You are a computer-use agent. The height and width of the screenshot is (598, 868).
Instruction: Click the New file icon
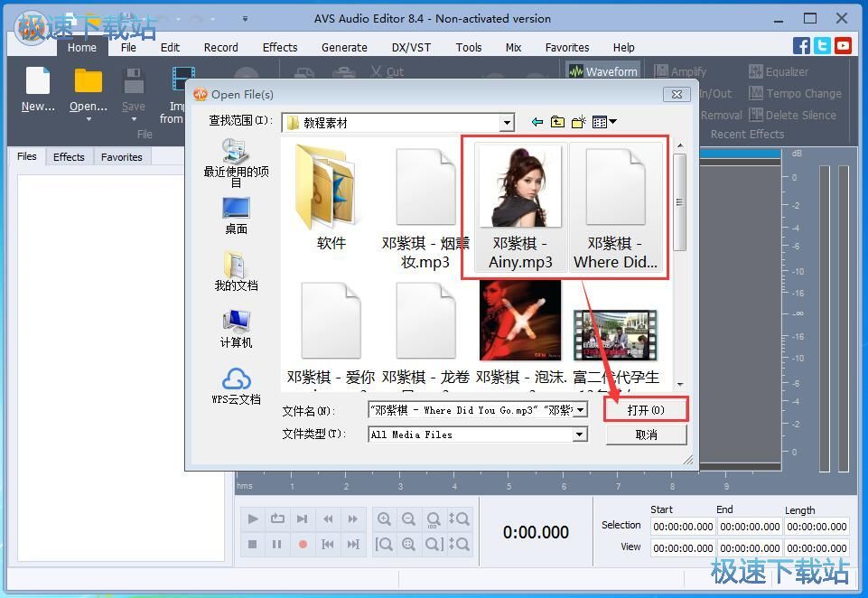click(x=38, y=80)
